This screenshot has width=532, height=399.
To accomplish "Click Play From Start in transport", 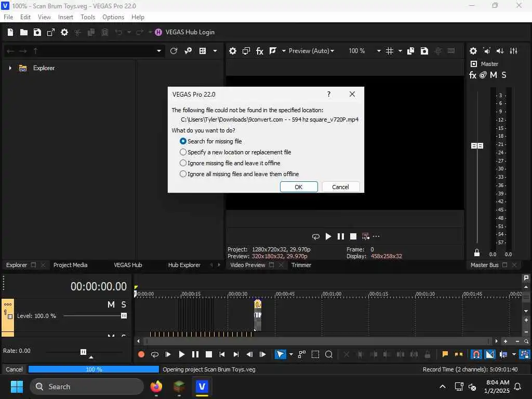I will pos(168,354).
